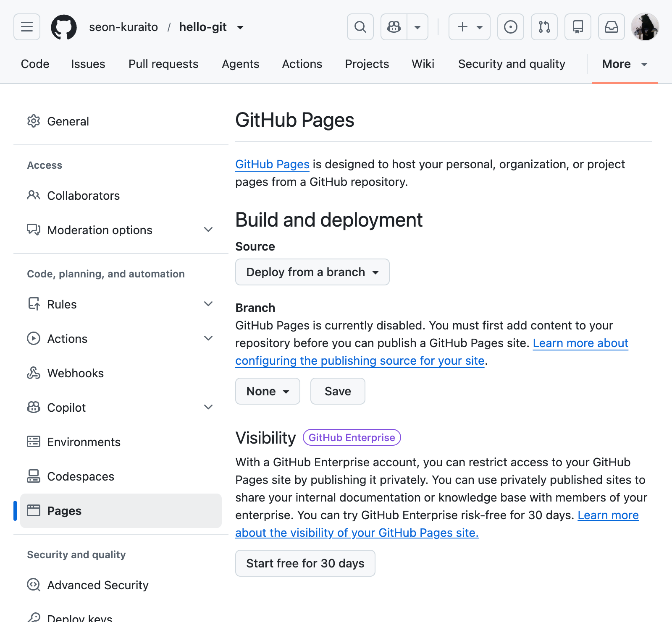Open repositories icon in header
672x622 pixels.
[x=578, y=27]
